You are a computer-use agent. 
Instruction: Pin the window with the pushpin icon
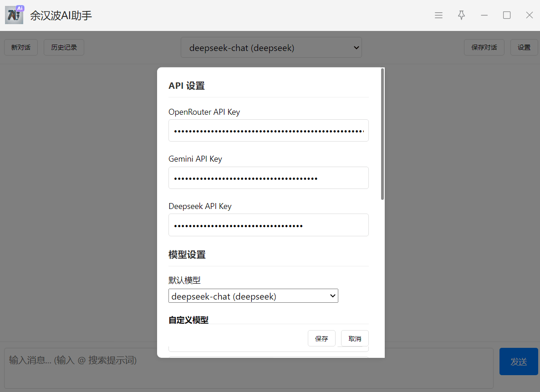(462, 15)
